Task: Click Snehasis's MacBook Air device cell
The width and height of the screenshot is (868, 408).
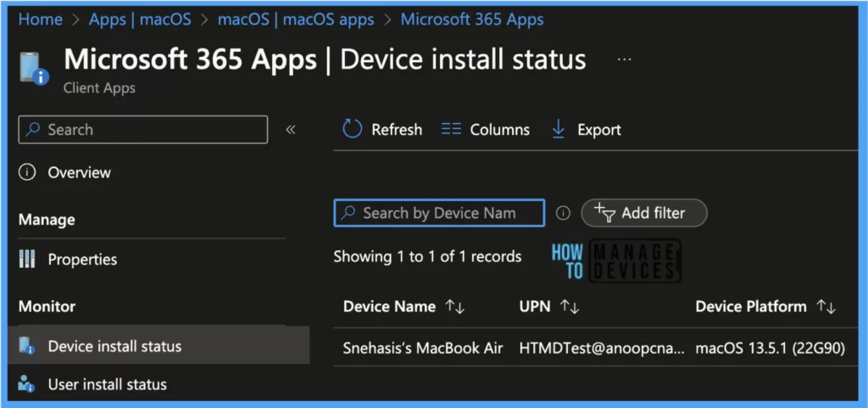Action: [x=423, y=348]
